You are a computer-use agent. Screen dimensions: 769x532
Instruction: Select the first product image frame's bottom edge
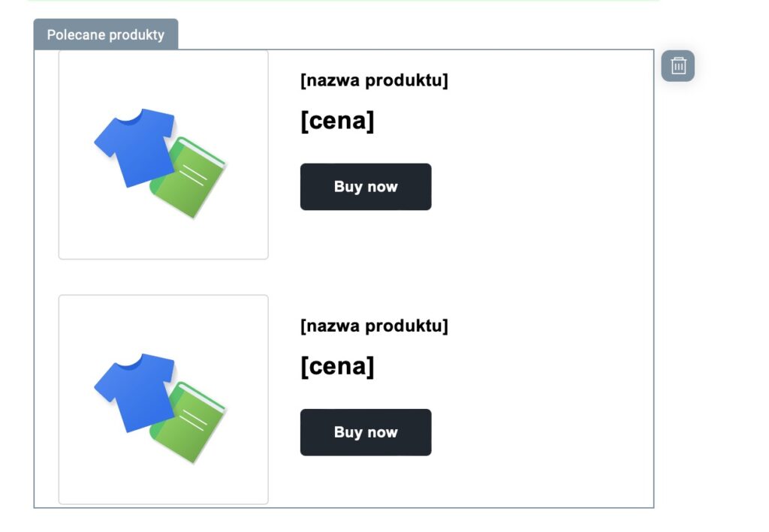tap(163, 259)
